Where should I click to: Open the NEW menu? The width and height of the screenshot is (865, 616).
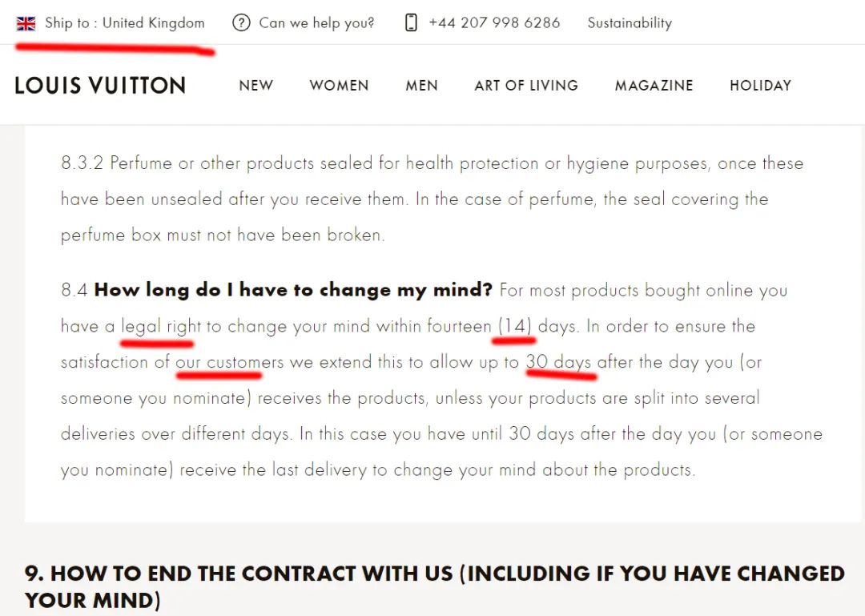coord(255,86)
